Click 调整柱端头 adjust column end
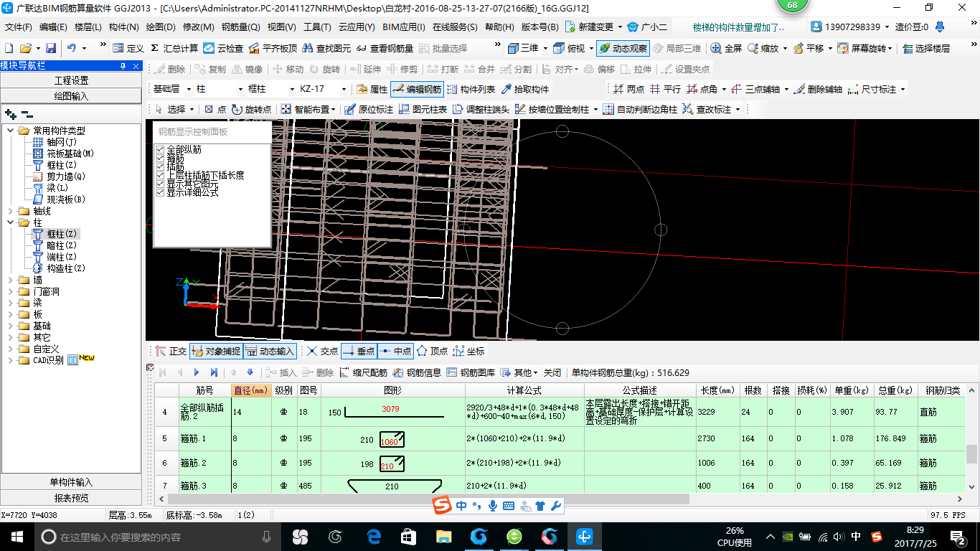 pyautogui.click(x=481, y=109)
